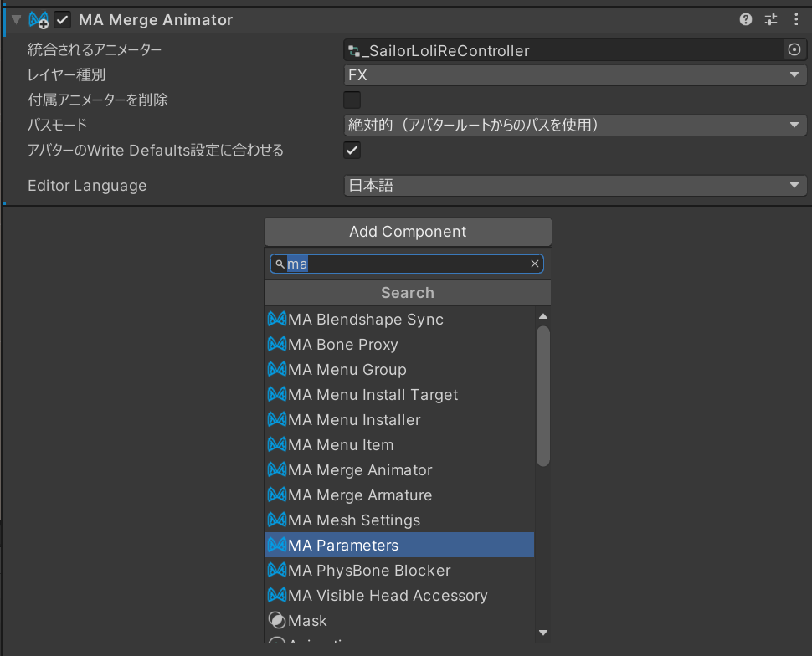Image resolution: width=812 pixels, height=656 pixels.
Task: Click the component search field
Action: (407, 264)
